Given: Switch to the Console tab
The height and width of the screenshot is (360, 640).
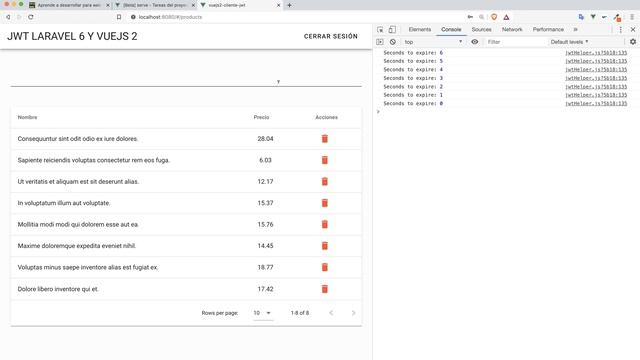Looking at the screenshot, I should point(451,30).
